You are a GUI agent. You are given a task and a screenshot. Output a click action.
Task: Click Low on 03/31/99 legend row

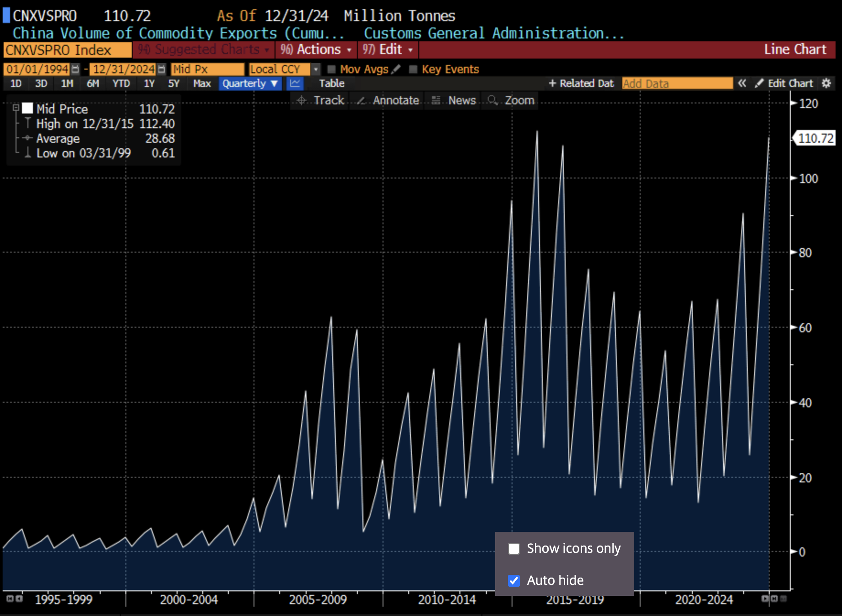coord(106,153)
